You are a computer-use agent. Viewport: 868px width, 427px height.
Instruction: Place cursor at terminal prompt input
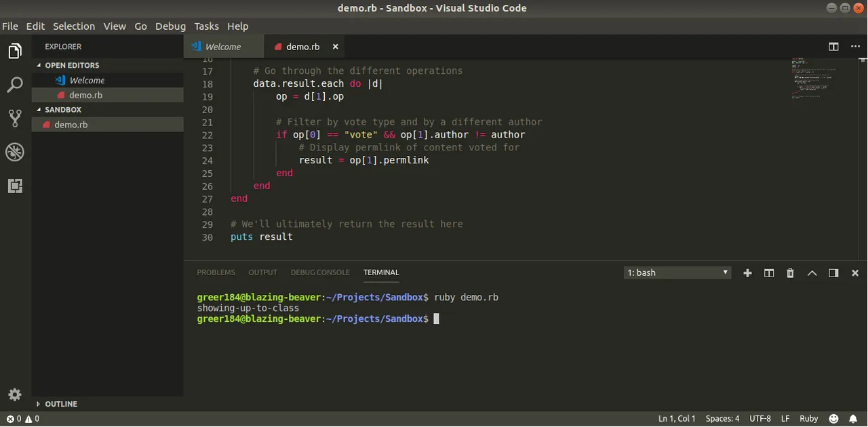pyautogui.click(x=437, y=319)
